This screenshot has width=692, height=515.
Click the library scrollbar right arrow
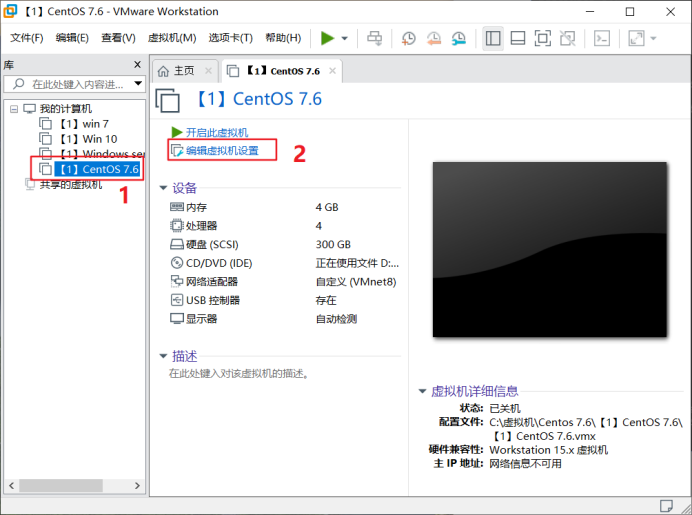137,485
